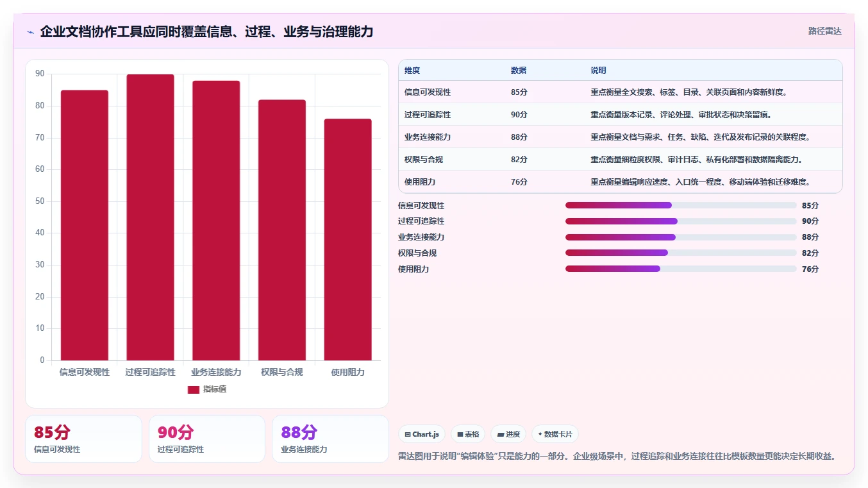Click the 82分 value beside progress bar
The height and width of the screenshot is (488, 868).
(x=810, y=253)
